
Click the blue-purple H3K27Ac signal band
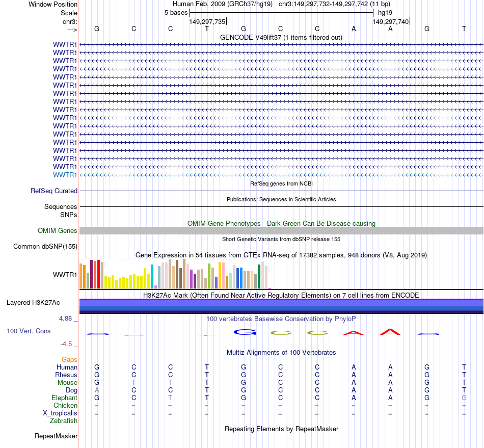[x=281, y=306]
